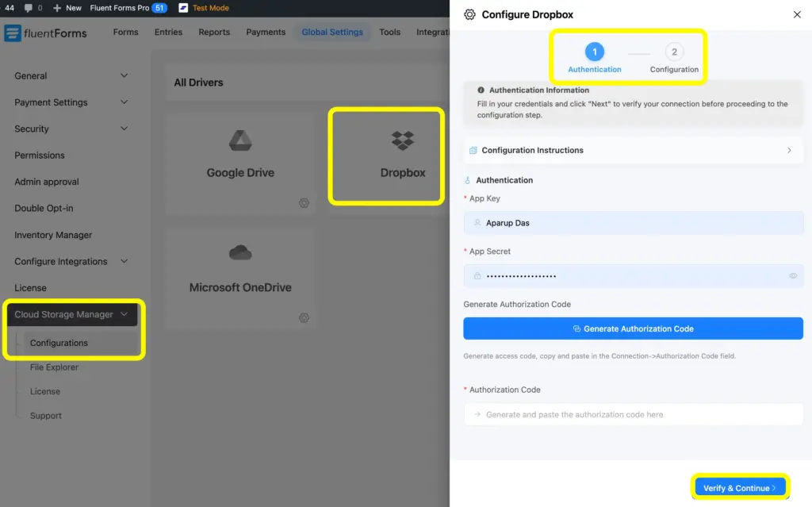Viewport: 812px width, 507px height.
Task: Open Support submenu item
Action: pos(45,416)
